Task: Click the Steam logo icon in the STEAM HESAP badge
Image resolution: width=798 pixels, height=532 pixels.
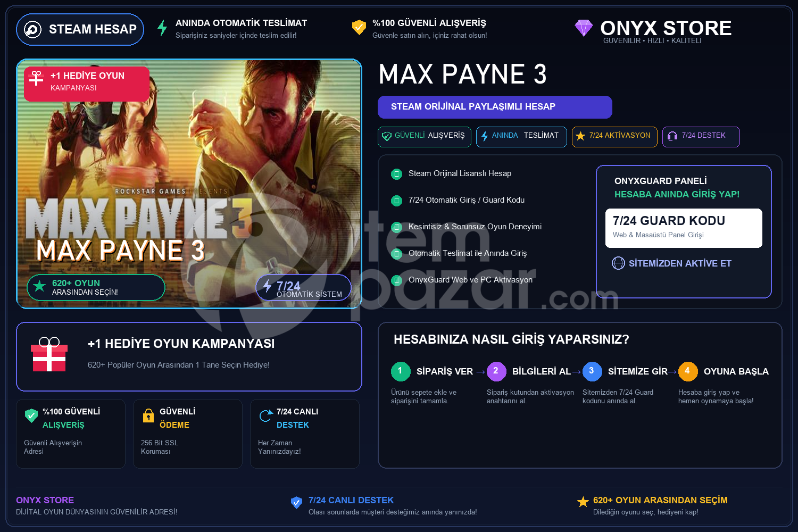Action: click(32, 29)
